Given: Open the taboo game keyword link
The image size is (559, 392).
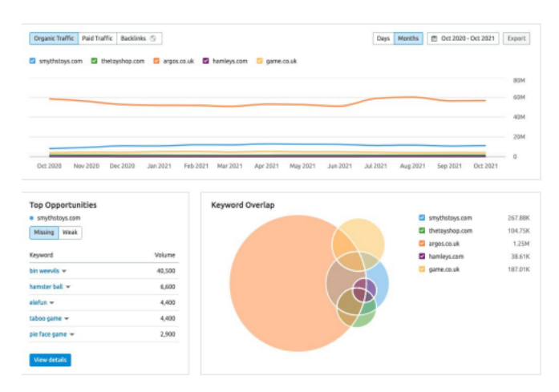Looking at the screenshot, I should point(46,318).
